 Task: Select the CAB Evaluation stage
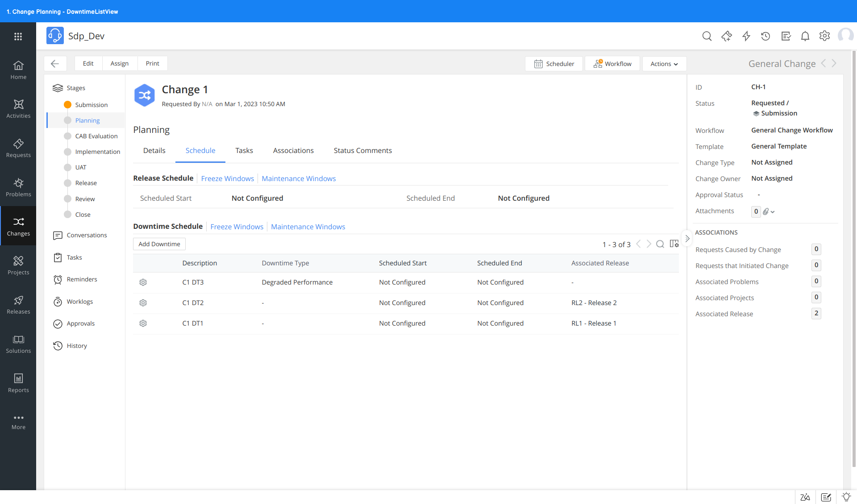[96, 136]
